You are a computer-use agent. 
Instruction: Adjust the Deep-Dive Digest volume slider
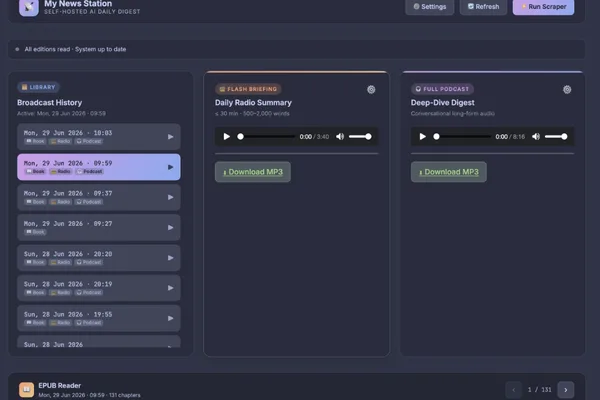[x=556, y=137]
